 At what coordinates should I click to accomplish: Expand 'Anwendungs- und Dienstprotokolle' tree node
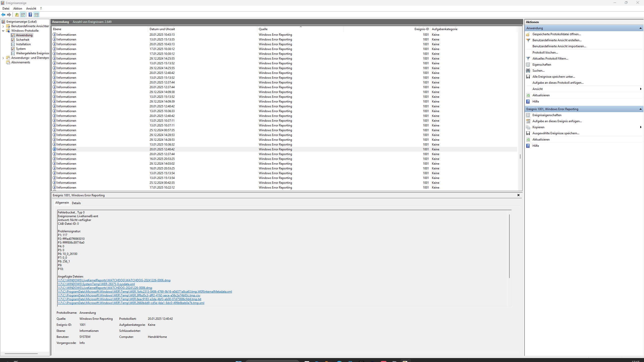[3, 58]
